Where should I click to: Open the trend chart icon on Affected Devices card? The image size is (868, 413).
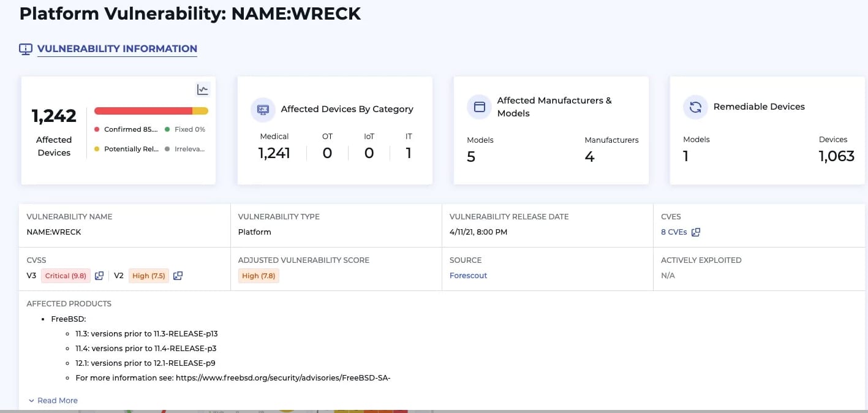(x=203, y=89)
